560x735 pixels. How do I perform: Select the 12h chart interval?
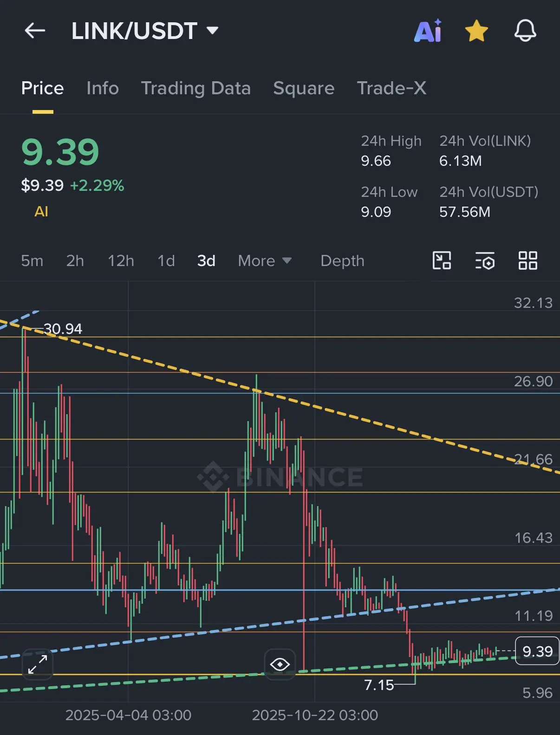point(121,261)
